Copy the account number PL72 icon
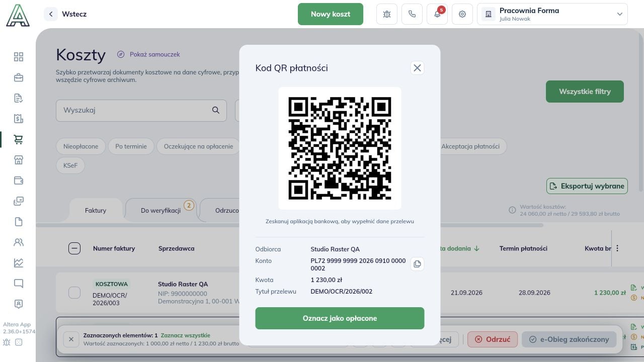Image resolution: width=644 pixels, height=362 pixels. (x=417, y=264)
